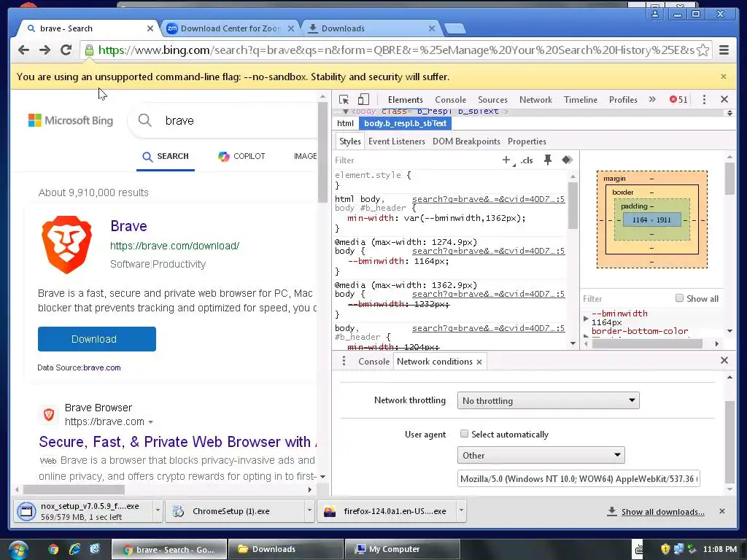
Task: Click in the Styles Filter field
Action: tap(414, 160)
